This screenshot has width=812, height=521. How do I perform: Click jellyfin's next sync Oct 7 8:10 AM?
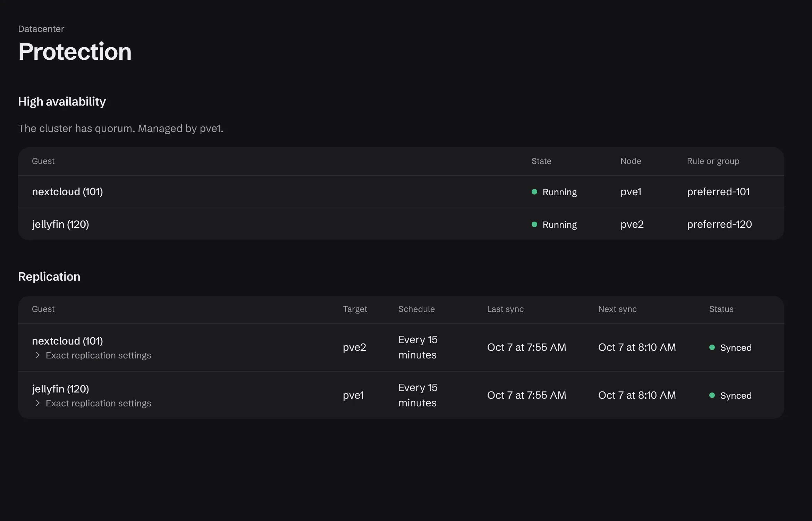click(637, 395)
